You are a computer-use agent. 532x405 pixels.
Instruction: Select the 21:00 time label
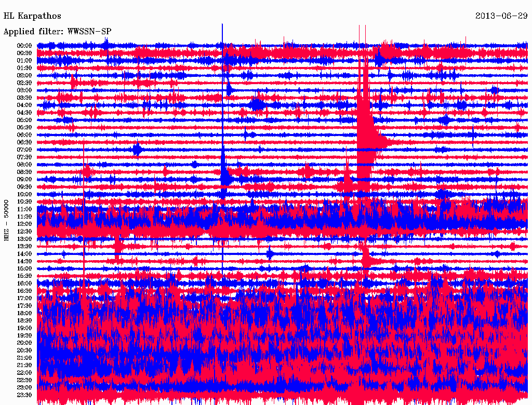[x=24, y=358]
